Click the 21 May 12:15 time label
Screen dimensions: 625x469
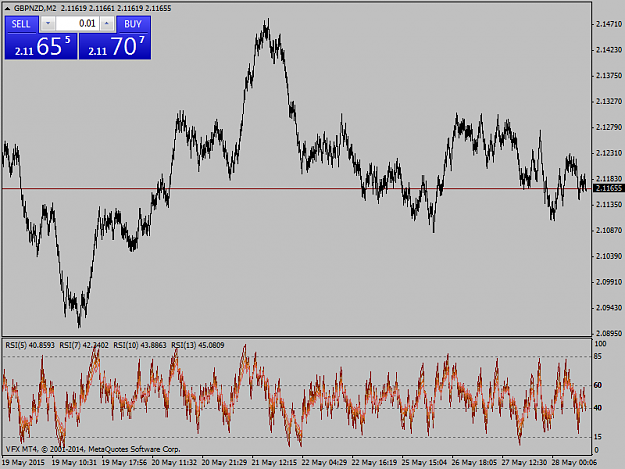[x=274, y=463]
